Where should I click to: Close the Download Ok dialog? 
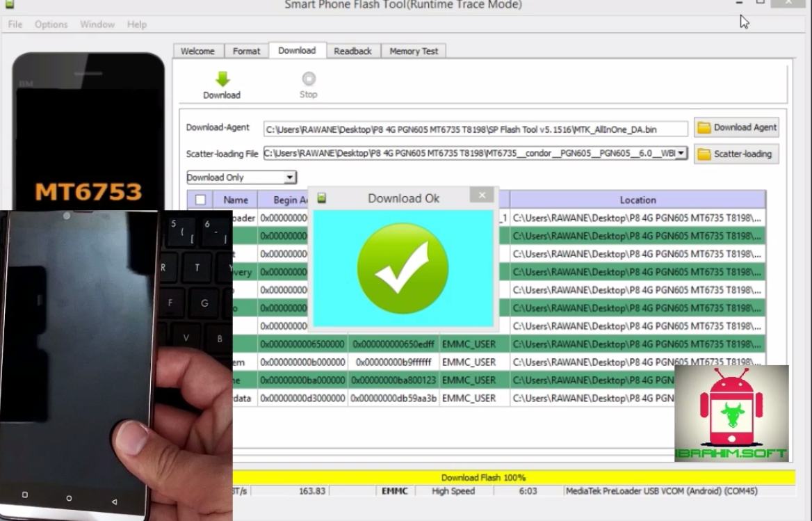482,195
